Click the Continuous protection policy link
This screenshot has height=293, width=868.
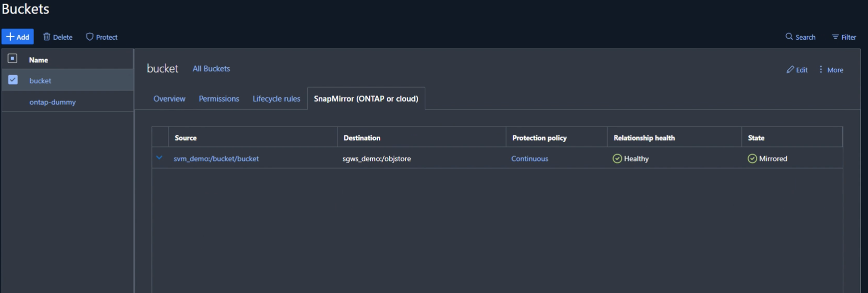(x=529, y=158)
